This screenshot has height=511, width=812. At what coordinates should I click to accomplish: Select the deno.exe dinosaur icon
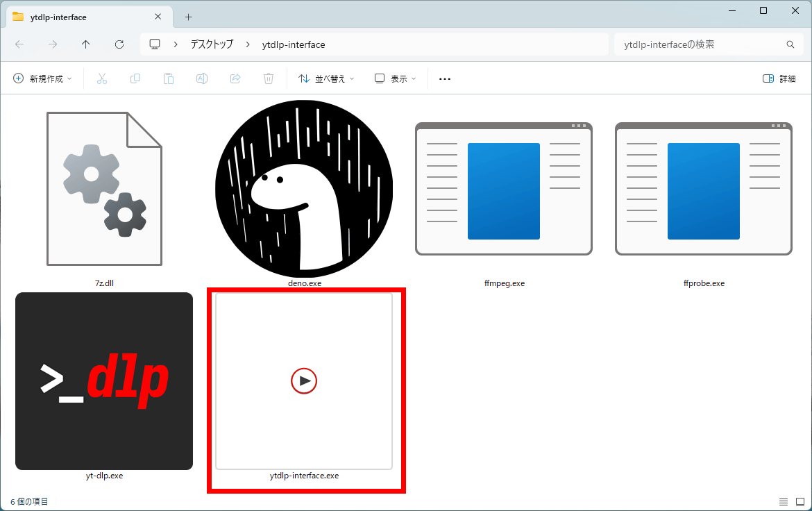point(304,188)
